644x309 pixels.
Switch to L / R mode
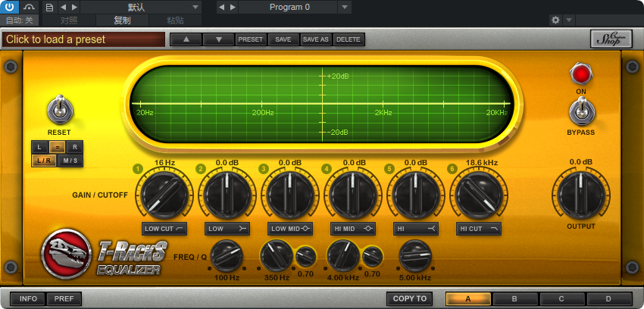pyautogui.click(x=44, y=161)
